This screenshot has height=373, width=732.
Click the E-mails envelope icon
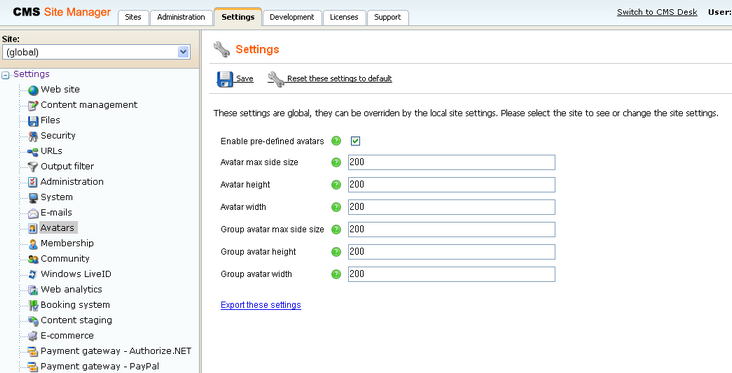pyautogui.click(x=33, y=213)
